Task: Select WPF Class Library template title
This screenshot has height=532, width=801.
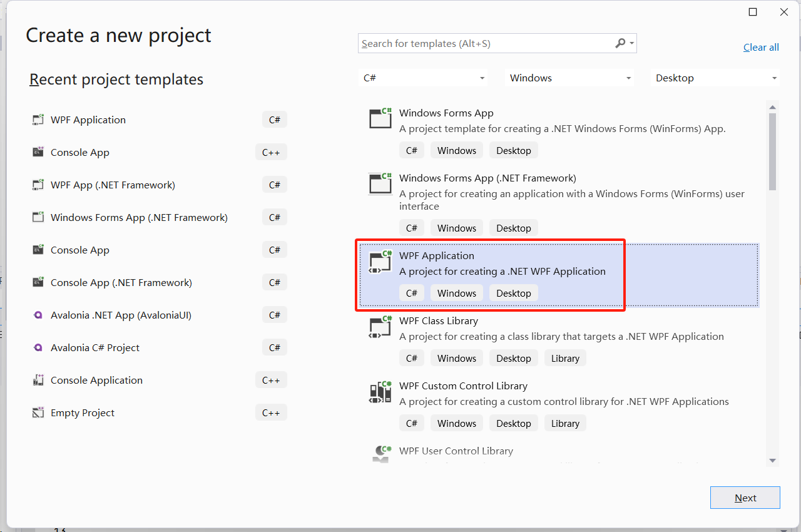Action: click(439, 321)
